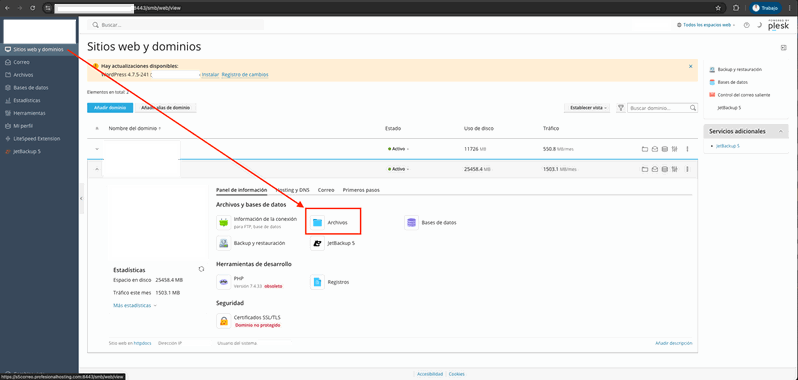The image size is (798, 380).
Task: Collapse all domains with the header chevron
Action: [x=97, y=129]
